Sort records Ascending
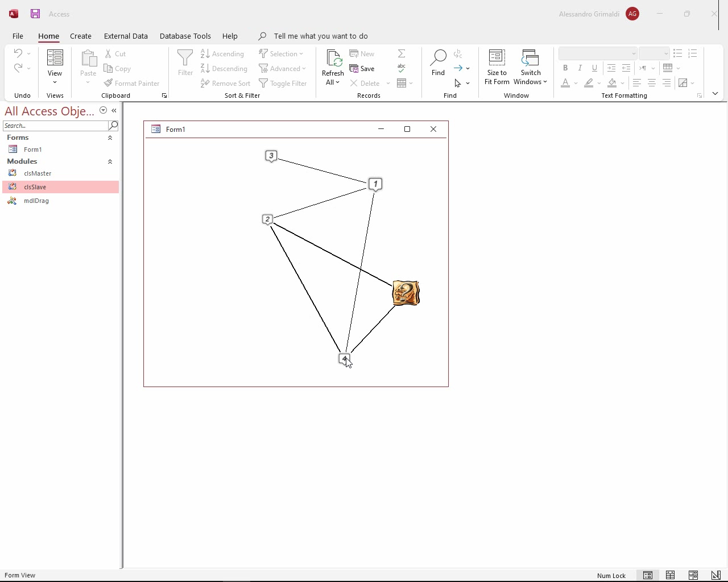This screenshot has width=728, height=582. pos(222,53)
